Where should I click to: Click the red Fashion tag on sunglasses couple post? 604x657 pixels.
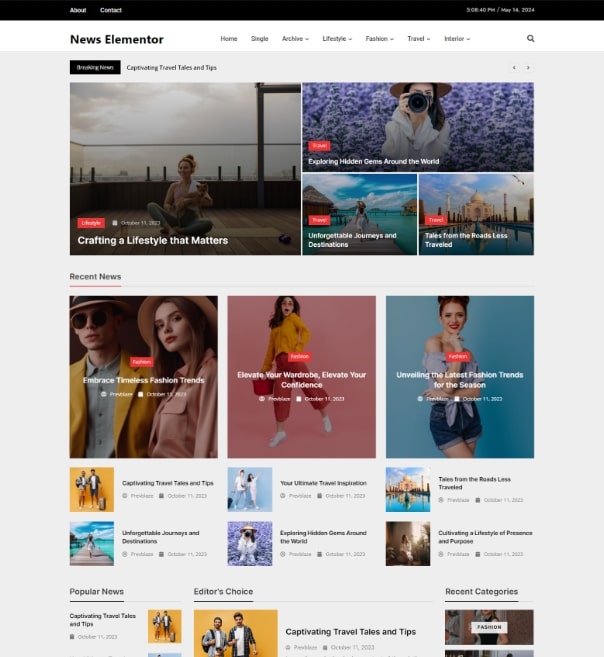coord(141,362)
